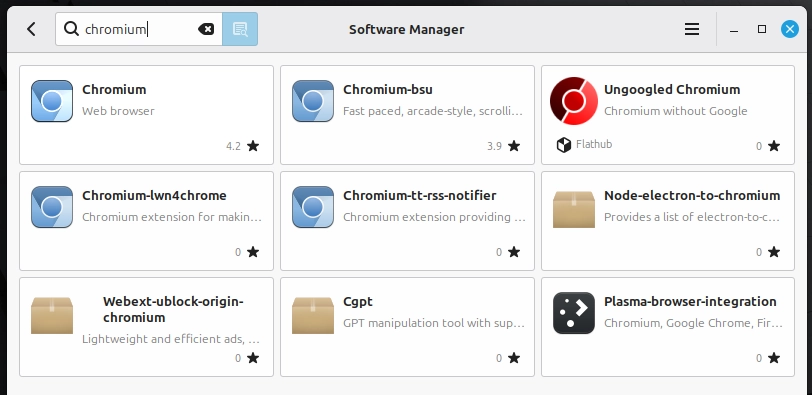Screen dimensions: 812x395
Task: Click 'Provides a list of electron-to-c…' description
Action: (692, 217)
